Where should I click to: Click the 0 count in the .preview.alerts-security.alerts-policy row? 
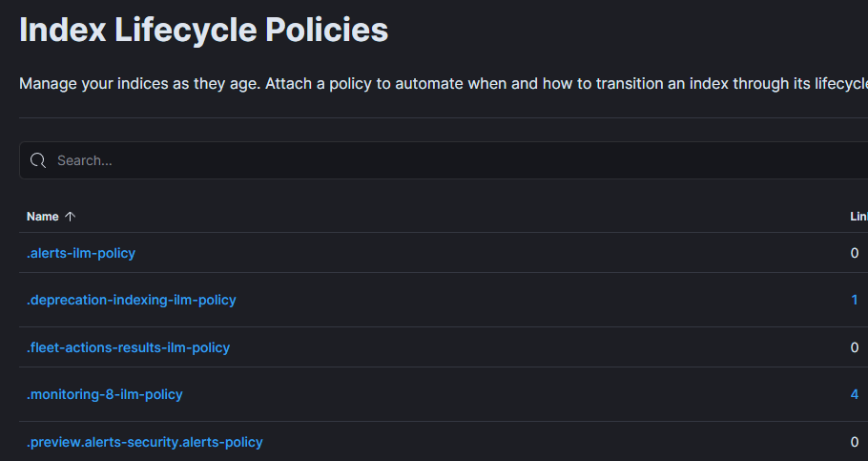click(x=855, y=442)
